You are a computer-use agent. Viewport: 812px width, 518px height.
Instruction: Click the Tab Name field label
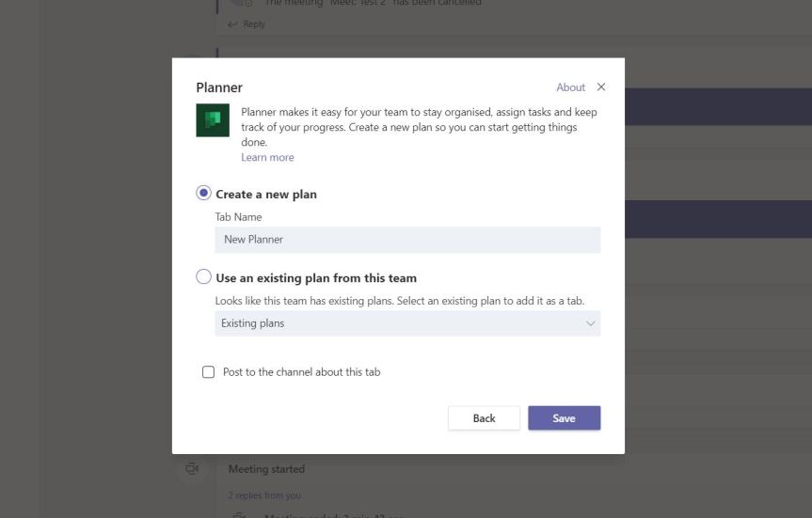pos(238,217)
